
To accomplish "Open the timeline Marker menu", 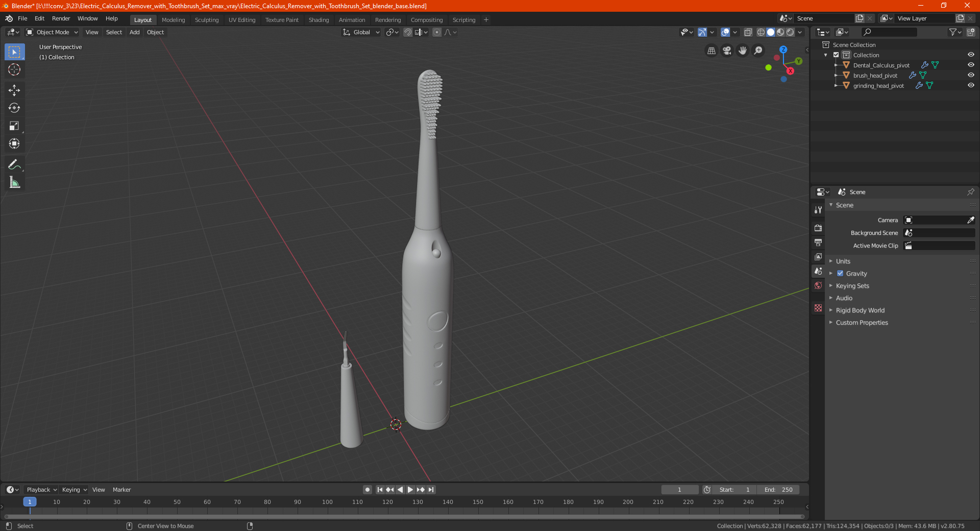I will pyautogui.click(x=121, y=490).
